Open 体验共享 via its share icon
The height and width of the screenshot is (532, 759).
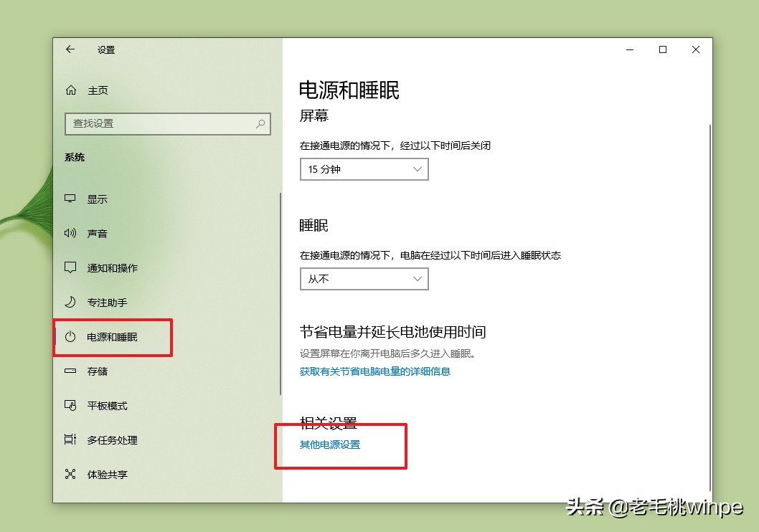[x=70, y=474]
